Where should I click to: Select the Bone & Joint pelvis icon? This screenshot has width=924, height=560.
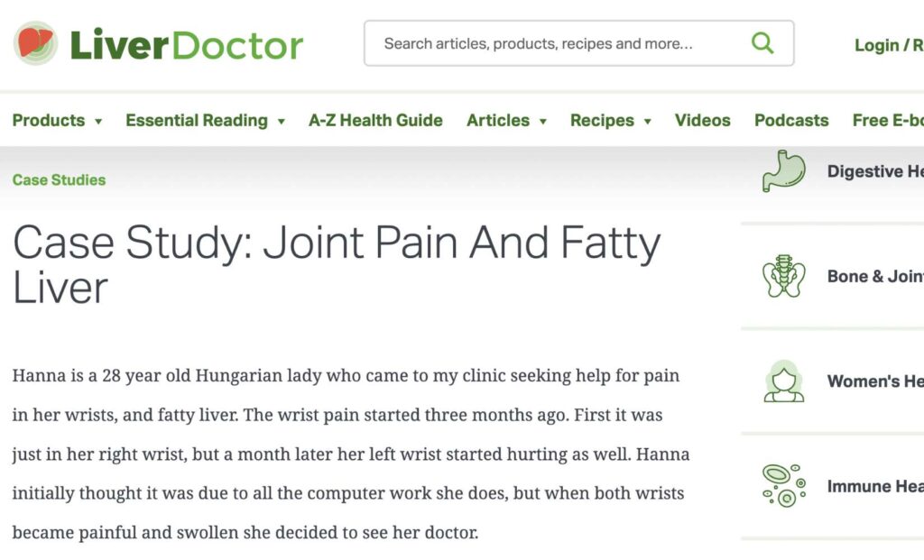(x=782, y=277)
